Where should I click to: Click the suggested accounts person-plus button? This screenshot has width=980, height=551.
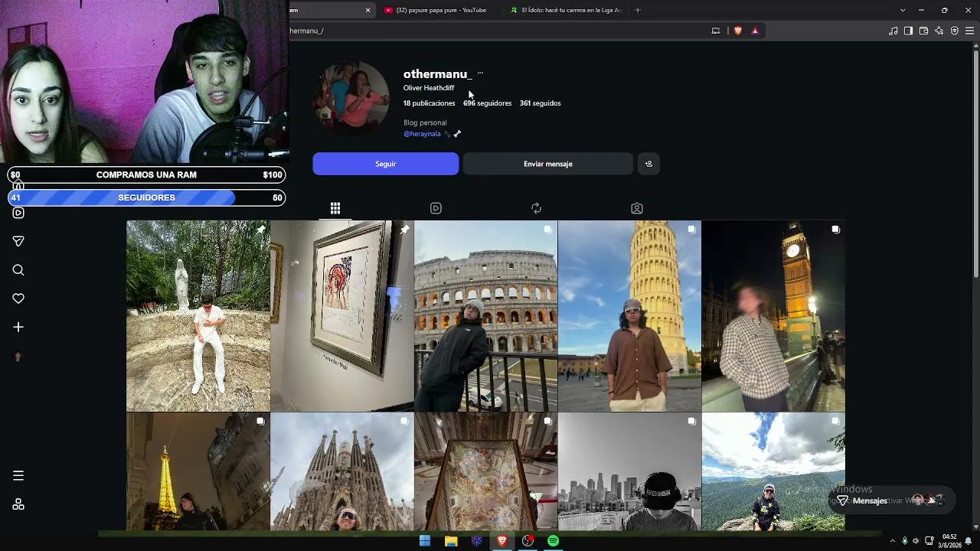(648, 164)
